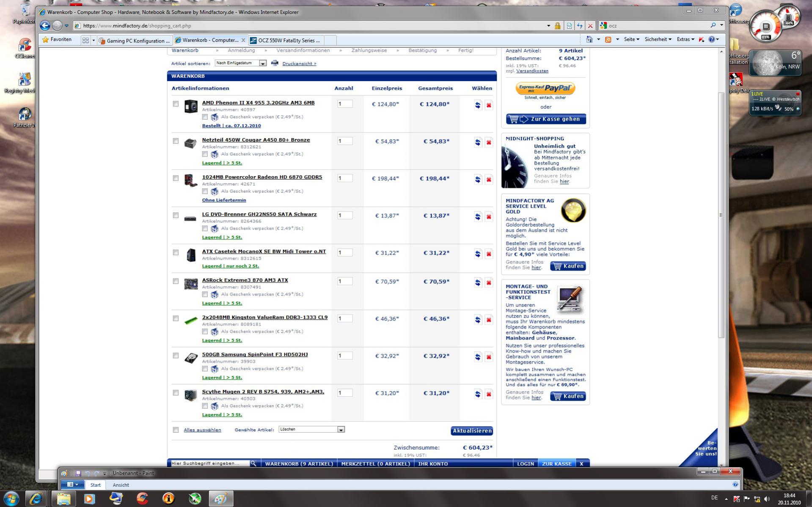Click search magnifier in IE search box
Screen dimensions: 812x507
(x=713, y=25)
